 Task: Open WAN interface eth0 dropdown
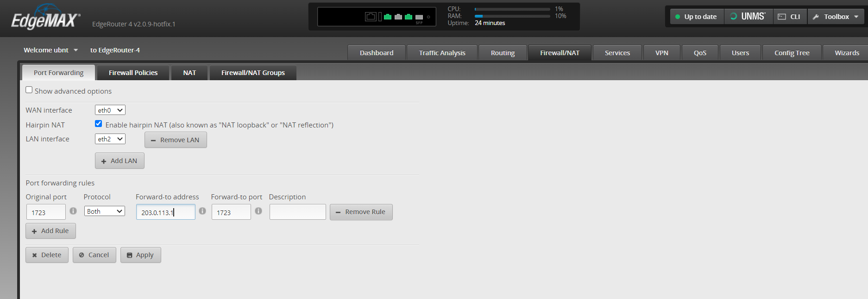click(110, 110)
